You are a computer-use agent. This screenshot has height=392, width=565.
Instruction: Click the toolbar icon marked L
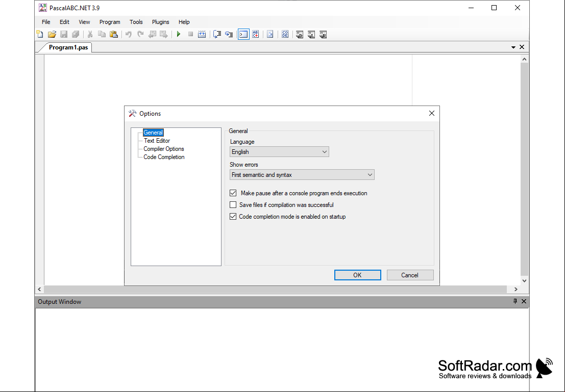(311, 35)
